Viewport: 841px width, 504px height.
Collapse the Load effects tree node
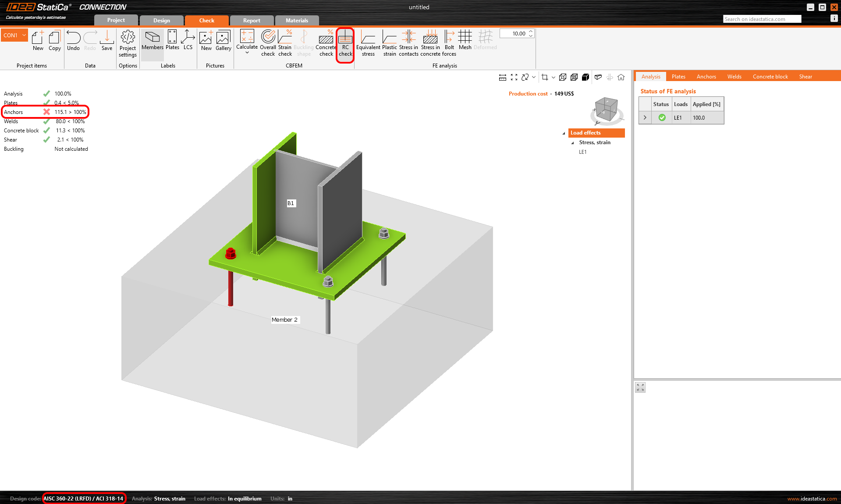click(x=564, y=133)
